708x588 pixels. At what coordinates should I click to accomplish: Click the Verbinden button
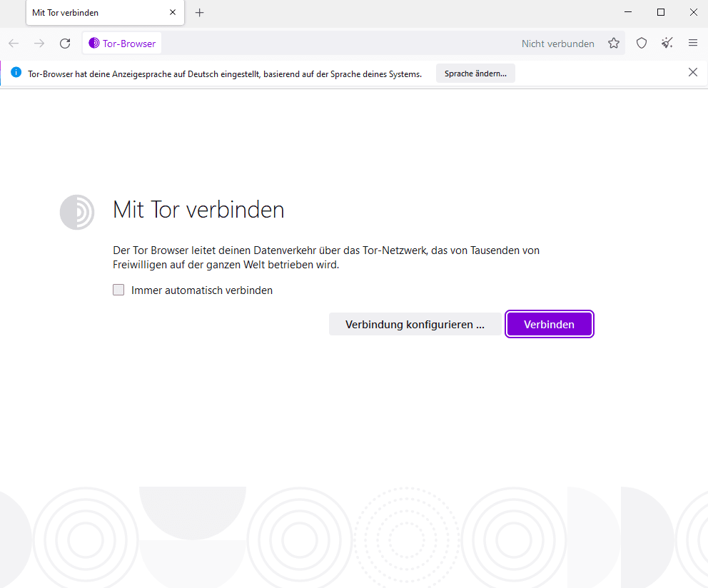(x=549, y=324)
